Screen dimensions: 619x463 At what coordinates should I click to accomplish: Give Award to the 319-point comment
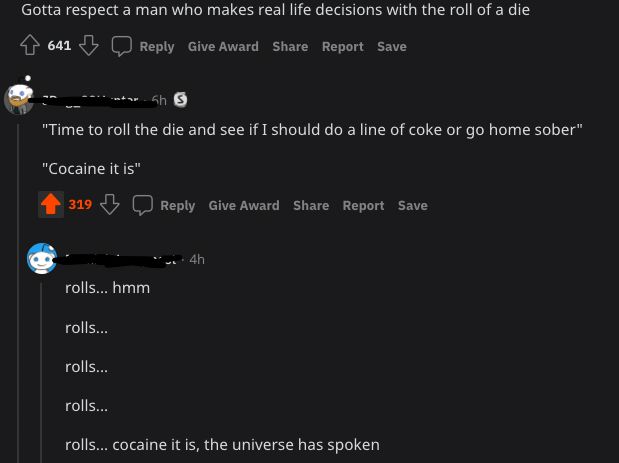coord(244,205)
